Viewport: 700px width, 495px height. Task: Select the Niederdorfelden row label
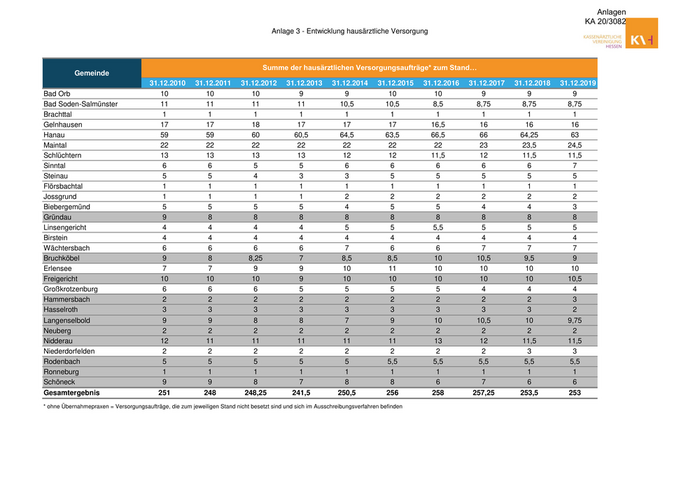[73, 352]
